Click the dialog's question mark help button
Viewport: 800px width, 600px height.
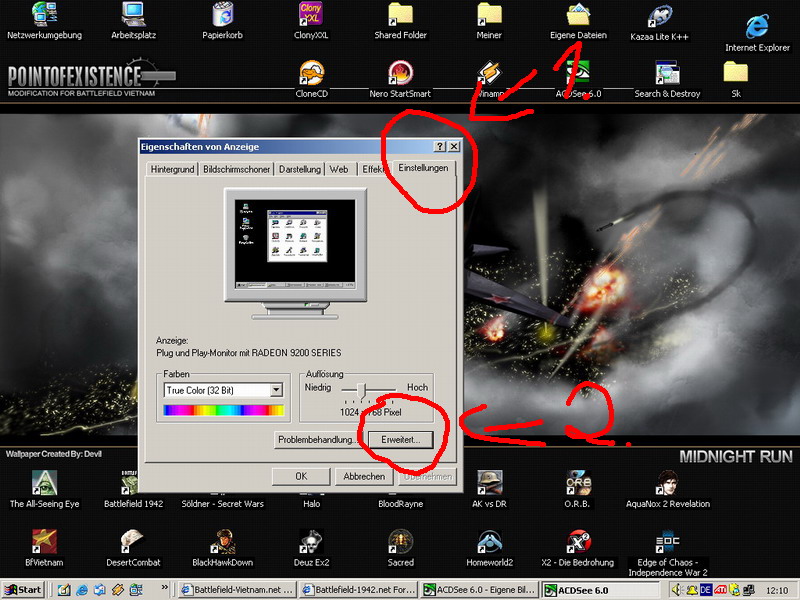click(x=440, y=146)
